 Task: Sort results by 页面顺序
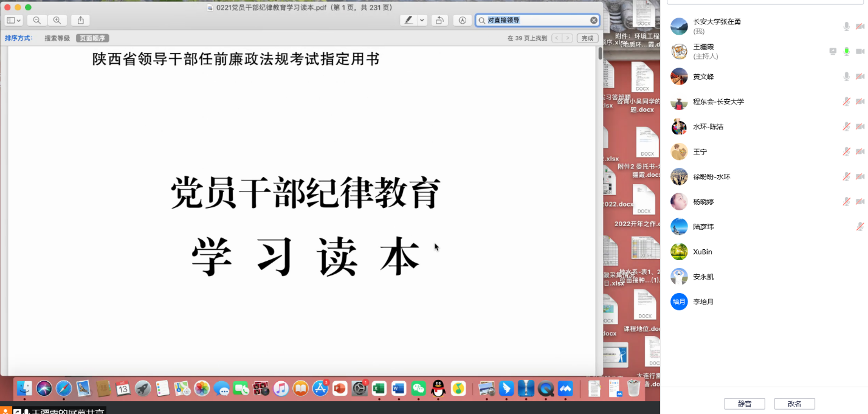tap(92, 38)
